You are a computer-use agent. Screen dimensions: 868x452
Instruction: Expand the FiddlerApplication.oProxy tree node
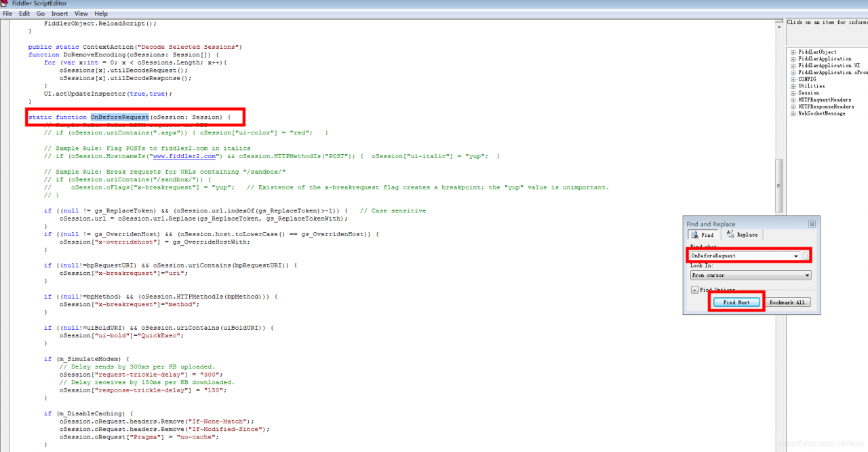[793, 73]
